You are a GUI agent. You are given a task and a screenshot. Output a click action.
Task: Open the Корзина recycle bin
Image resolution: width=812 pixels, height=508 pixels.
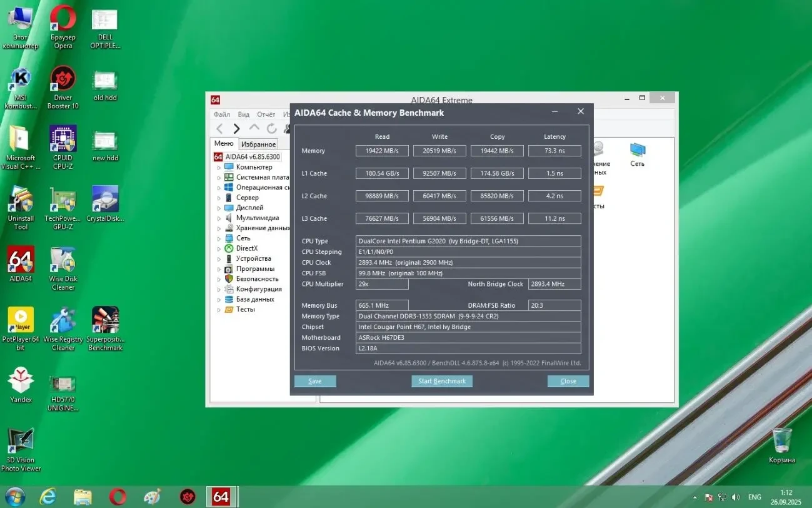[x=781, y=440]
